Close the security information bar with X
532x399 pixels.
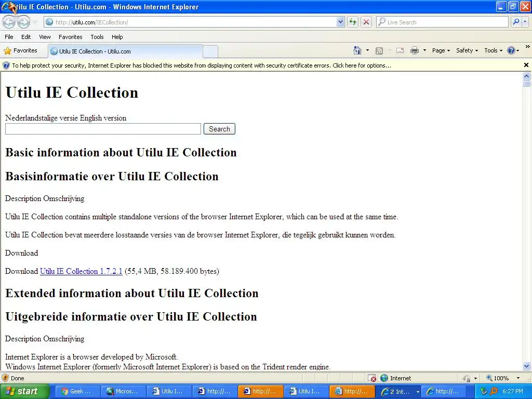tap(526, 65)
